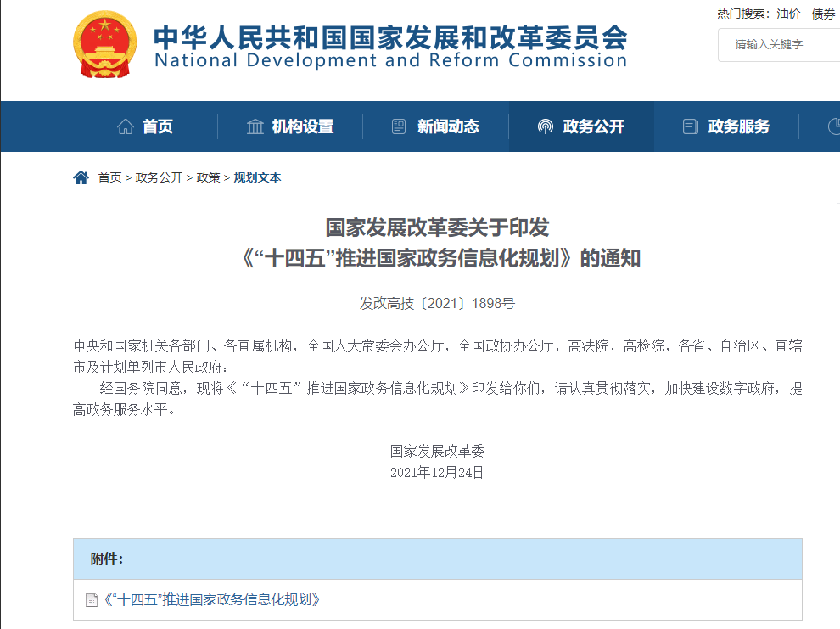Click the 规划文本 breadcrumb link
840x629 pixels.
(257, 177)
